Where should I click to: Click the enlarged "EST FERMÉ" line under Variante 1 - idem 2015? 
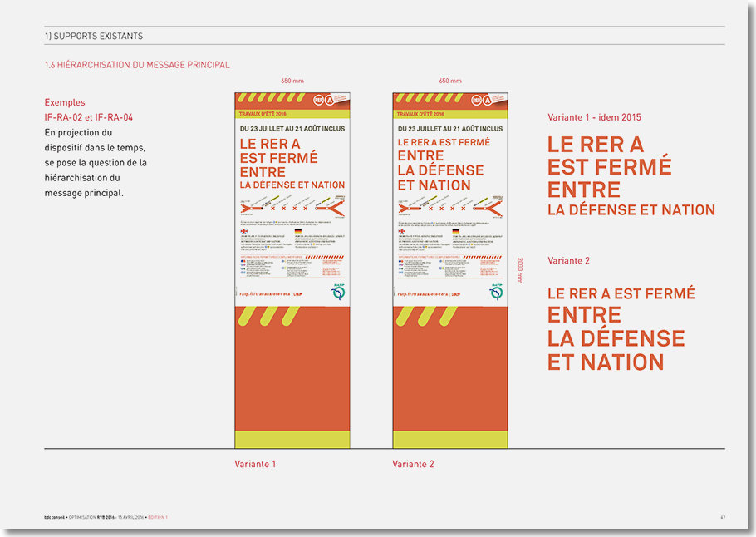(x=610, y=167)
